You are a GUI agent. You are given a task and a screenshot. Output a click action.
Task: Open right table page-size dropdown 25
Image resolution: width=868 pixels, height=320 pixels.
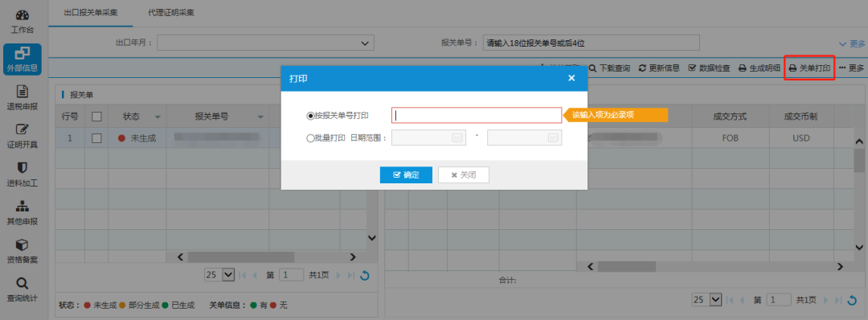click(707, 300)
